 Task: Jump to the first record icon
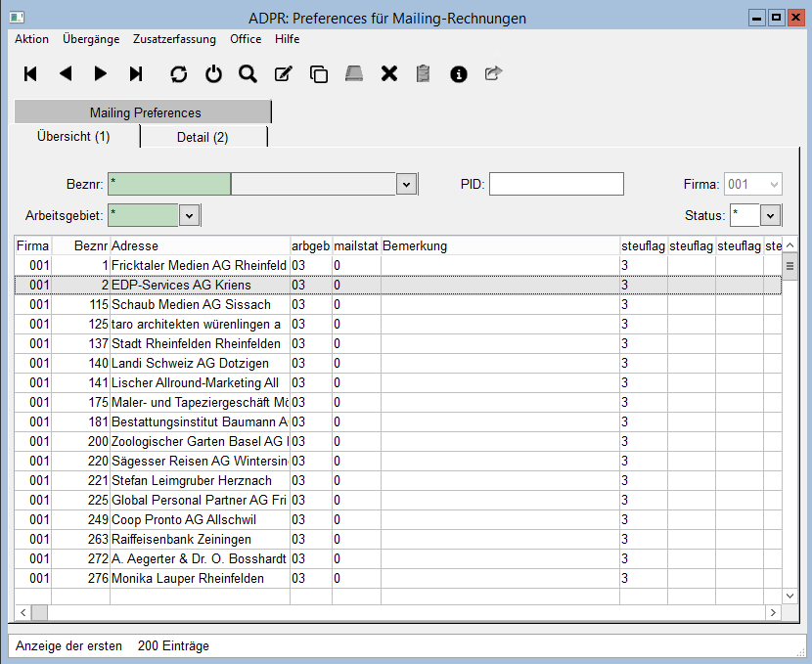[x=30, y=73]
